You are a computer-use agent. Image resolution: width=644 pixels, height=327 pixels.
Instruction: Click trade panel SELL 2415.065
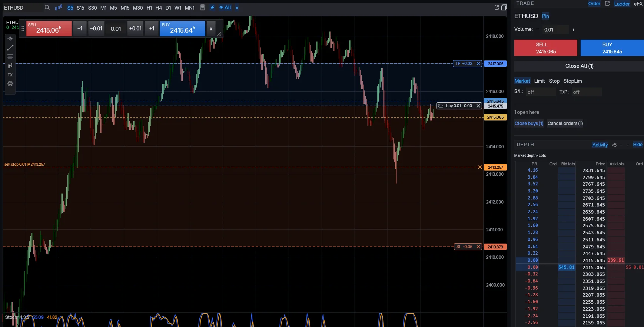pyautogui.click(x=546, y=48)
